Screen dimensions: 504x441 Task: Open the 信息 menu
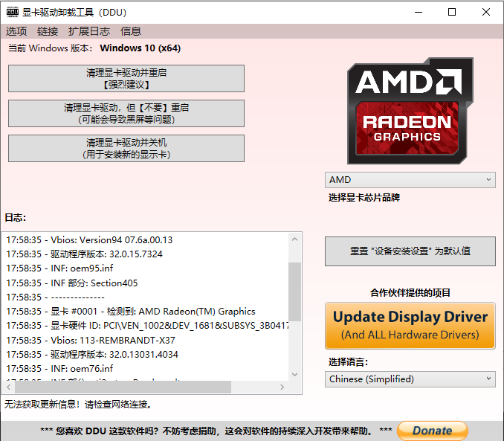[x=131, y=31]
